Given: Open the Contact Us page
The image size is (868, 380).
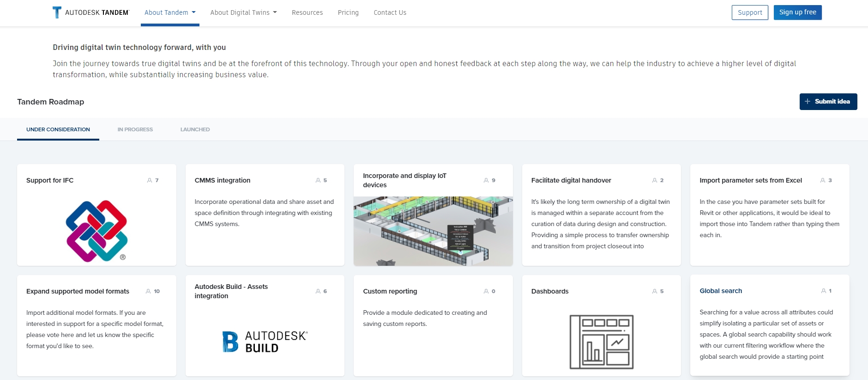Looking at the screenshot, I should point(390,12).
